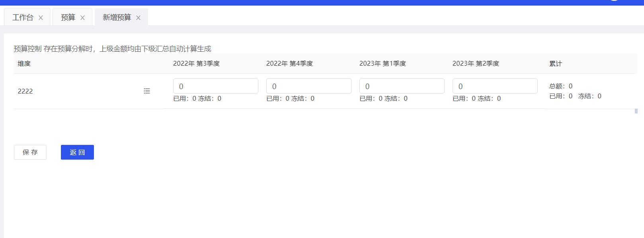Select the 2023年 第1季度 amount input
644x238 pixels.
click(402, 86)
